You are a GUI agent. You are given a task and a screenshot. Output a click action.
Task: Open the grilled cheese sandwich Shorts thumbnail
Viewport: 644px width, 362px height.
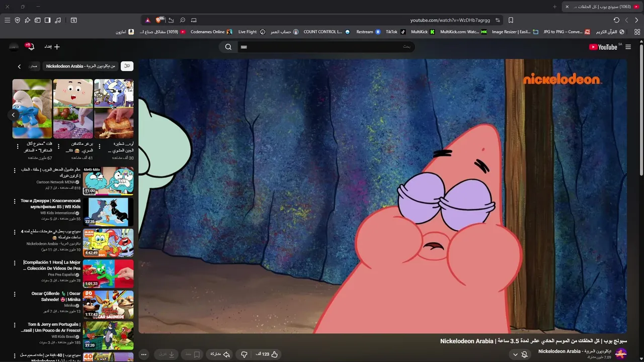click(x=114, y=109)
